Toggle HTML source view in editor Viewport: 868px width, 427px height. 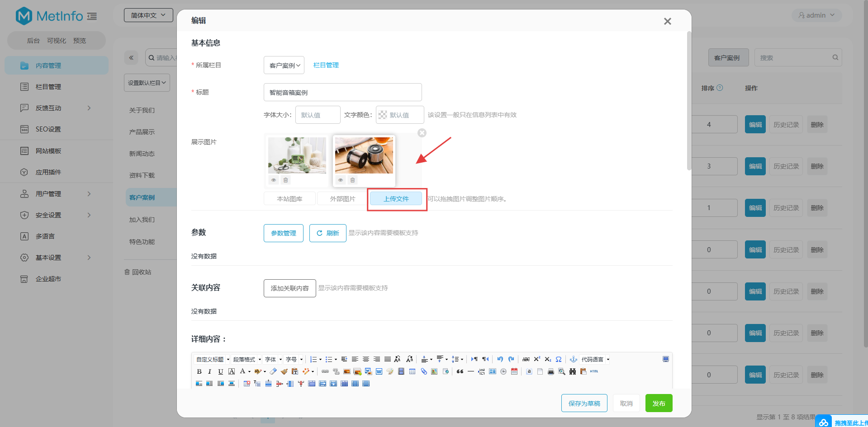click(594, 371)
